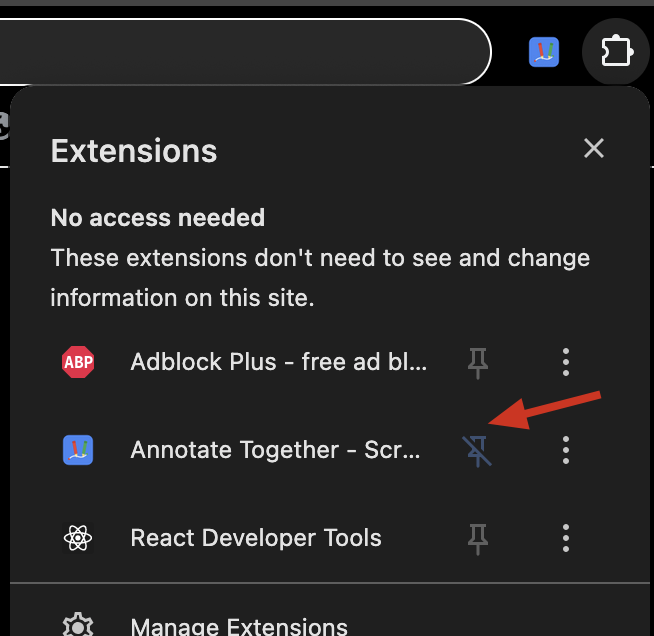Viewport: 654px width, 636px height.
Task: Click the Extensions popup title
Action: pos(134,151)
